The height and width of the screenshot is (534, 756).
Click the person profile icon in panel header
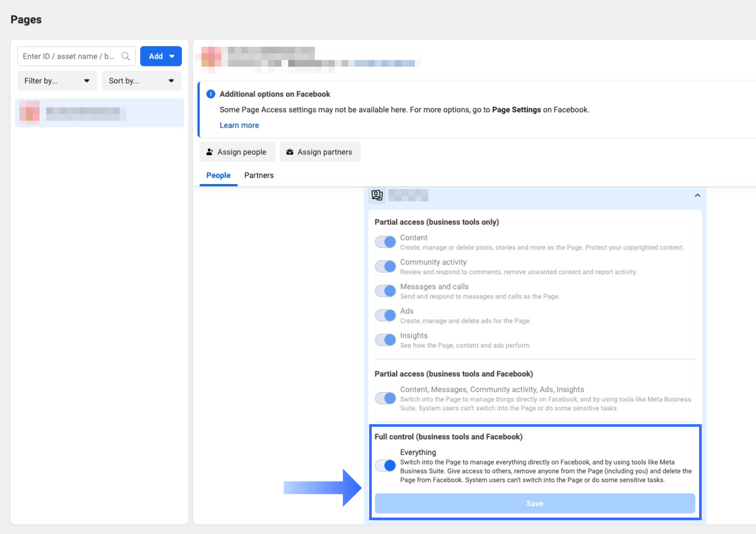coord(377,195)
